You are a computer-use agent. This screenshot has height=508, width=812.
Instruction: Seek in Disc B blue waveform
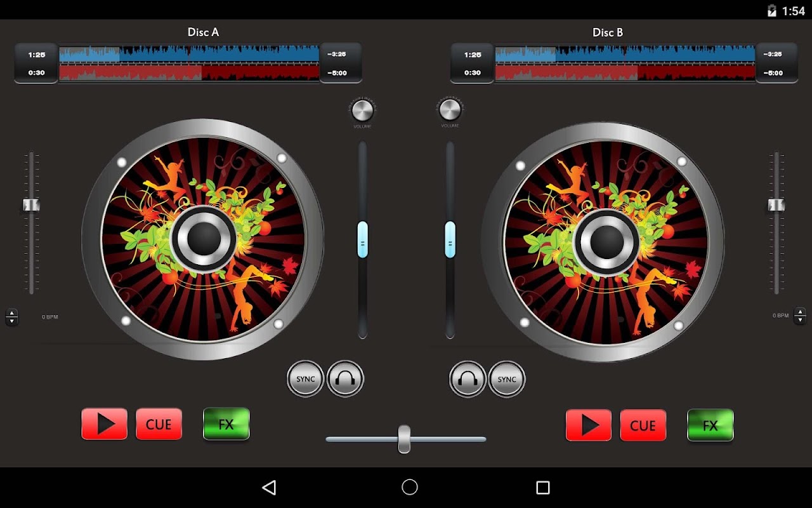pyautogui.click(x=625, y=53)
